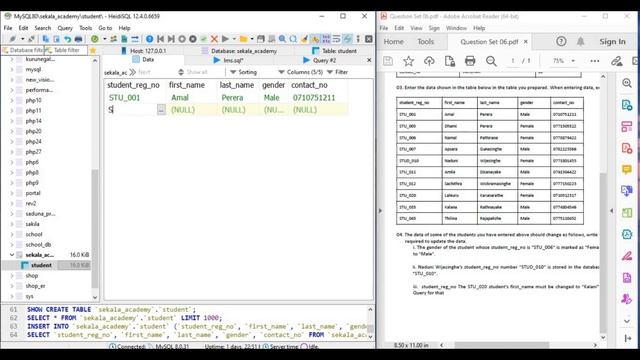Expand the mysql database node

(11, 69)
